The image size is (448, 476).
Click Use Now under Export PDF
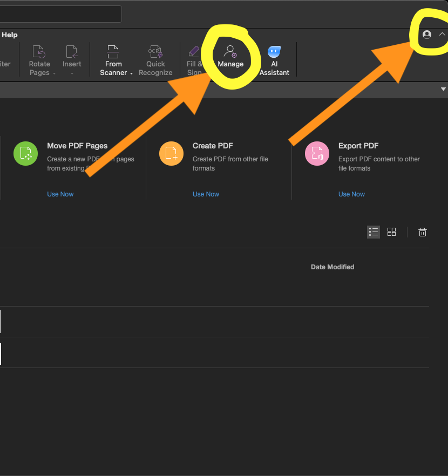352,194
